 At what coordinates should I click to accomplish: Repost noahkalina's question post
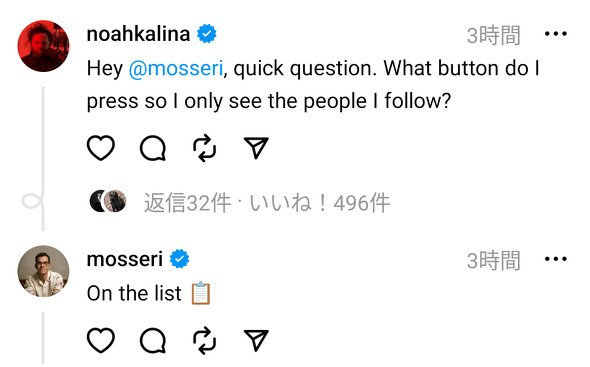click(x=204, y=148)
